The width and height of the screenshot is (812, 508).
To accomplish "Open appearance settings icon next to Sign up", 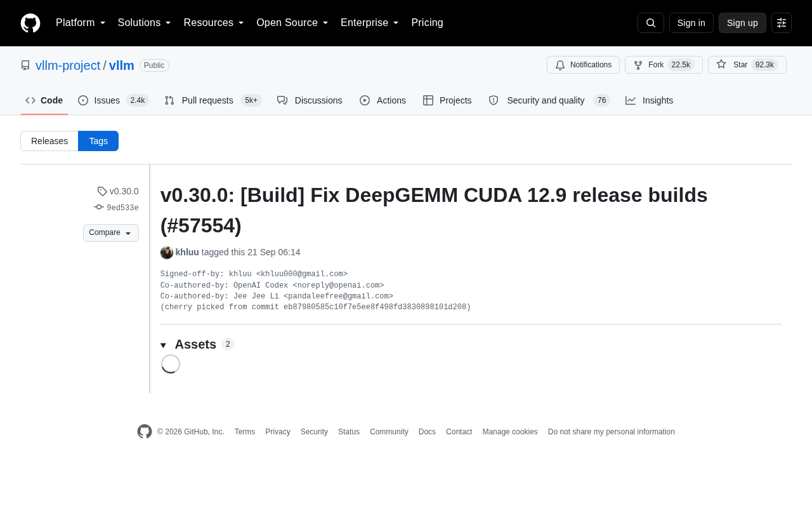I will [x=782, y=23].
